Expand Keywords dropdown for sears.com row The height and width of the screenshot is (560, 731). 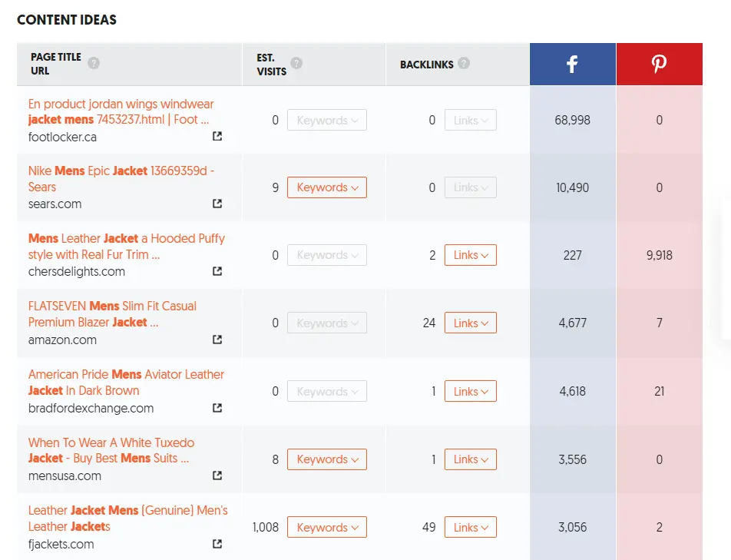pyautogui.click(x=326, y=187)
